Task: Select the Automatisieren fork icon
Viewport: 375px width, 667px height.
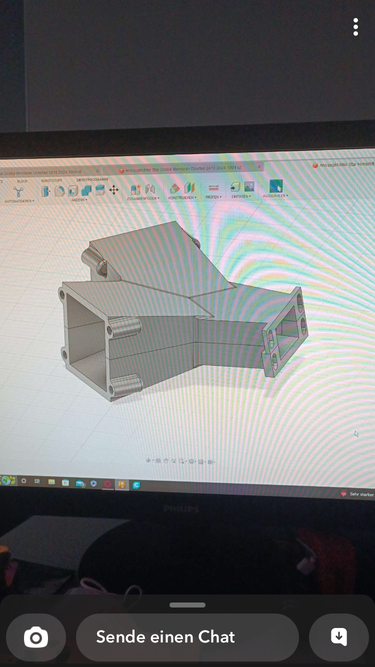Action: point(18,192)
